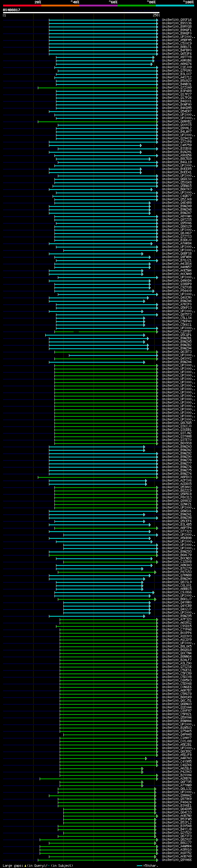
Task: Click label UniRef100_B6AC79
Action: click(177, 555)
